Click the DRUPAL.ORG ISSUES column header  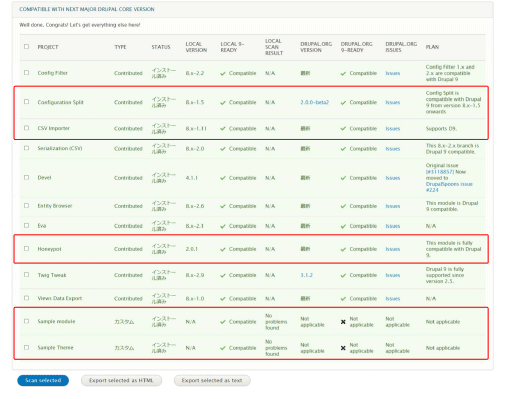click(401, 47)
